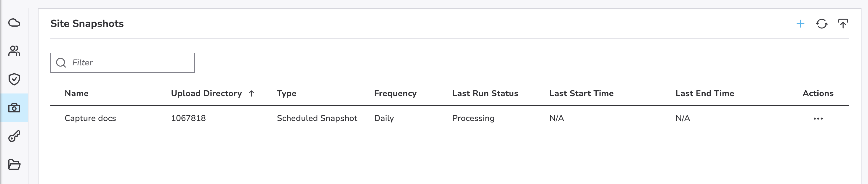Click the search magnifier in filter box
The image size is (868, 184).
pos(61,63)
